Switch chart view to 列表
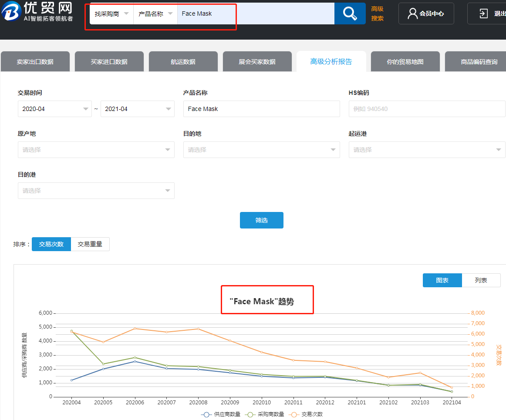Screen dimensions: 506x420 [481, 280]
